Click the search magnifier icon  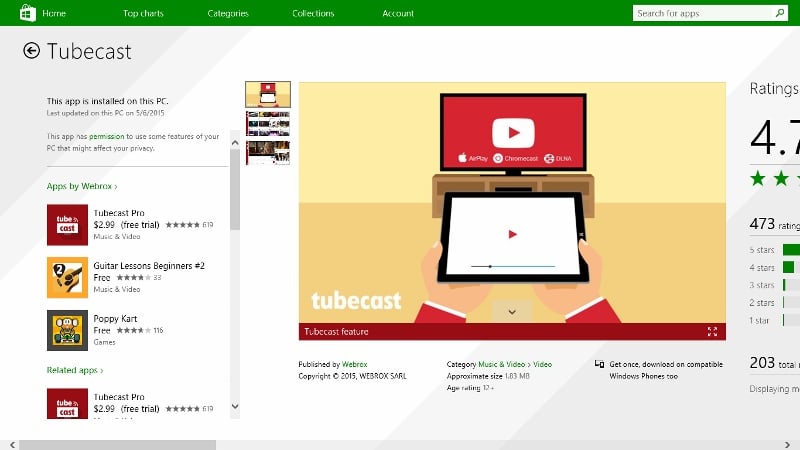780,13
